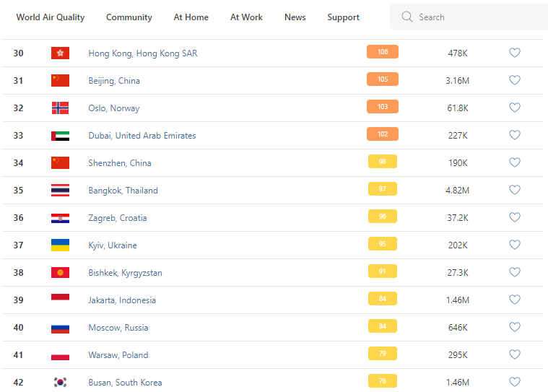The image size is (548, 392).
Task: Open the Warsaw, Poland city link
Action: point(118,355)
